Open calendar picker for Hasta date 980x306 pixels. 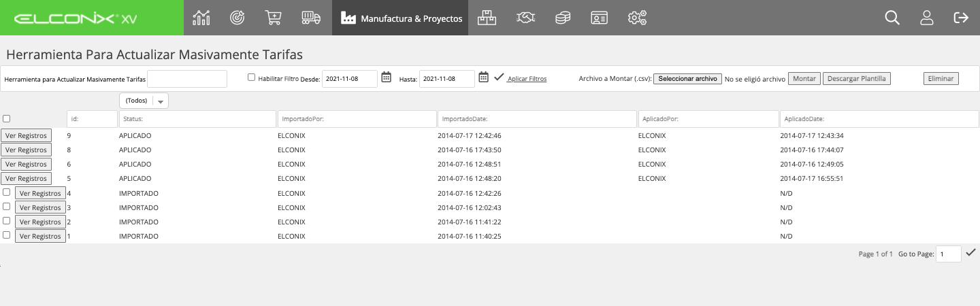tap(483, 78)
